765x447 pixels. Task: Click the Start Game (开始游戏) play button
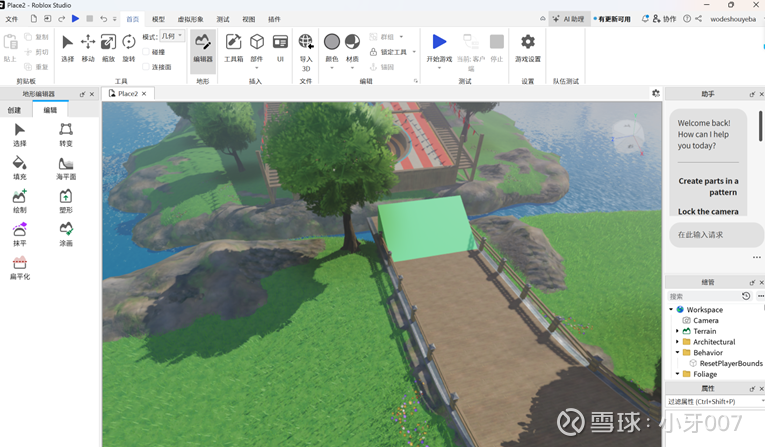point(439,42)
